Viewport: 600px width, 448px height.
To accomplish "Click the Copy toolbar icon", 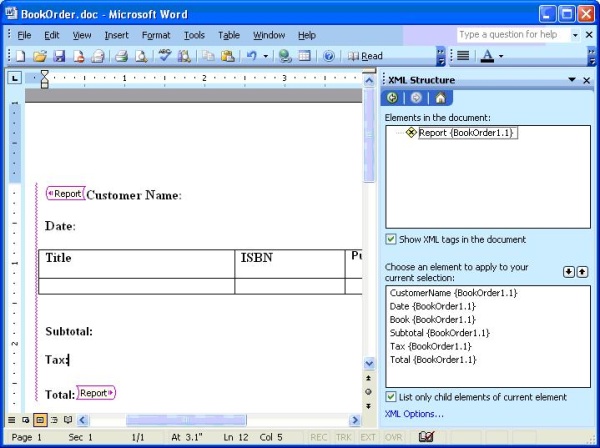I will pos(208,56).
